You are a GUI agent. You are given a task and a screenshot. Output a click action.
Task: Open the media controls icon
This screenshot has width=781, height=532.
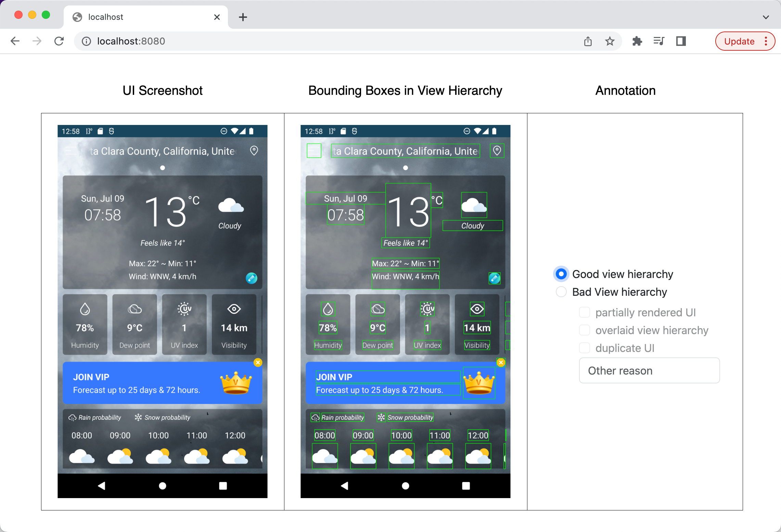(659, 41)
